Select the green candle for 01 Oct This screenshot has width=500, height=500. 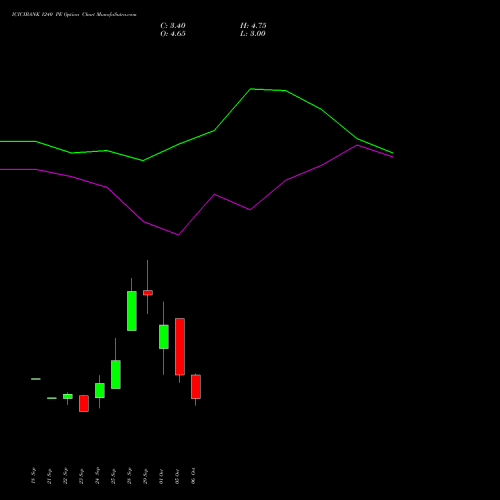[x=164, y=337]
